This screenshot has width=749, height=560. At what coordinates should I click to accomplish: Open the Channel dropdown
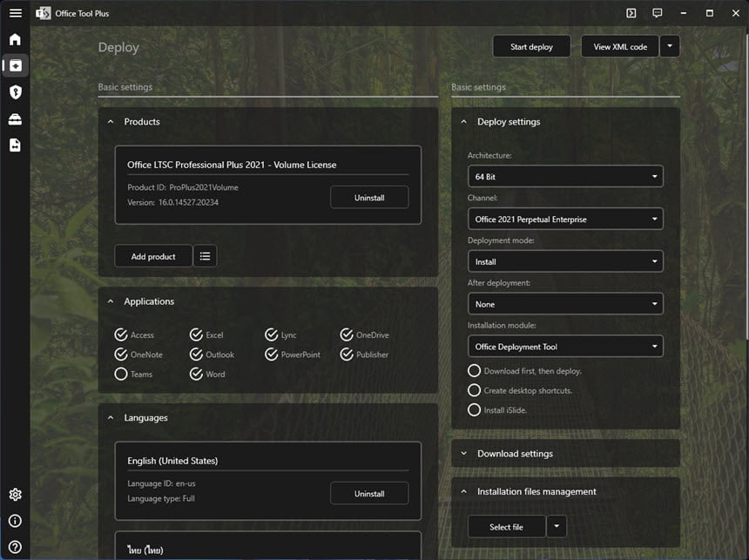[565, 219]
